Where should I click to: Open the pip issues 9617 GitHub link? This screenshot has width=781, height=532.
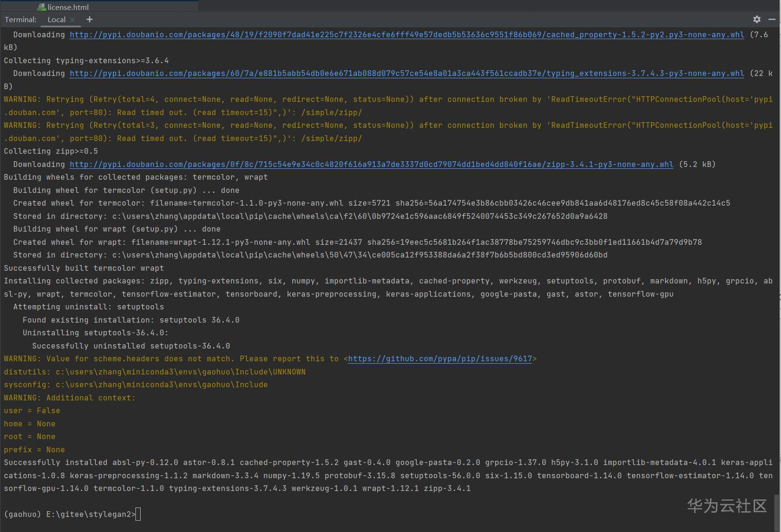click(440, 359)
